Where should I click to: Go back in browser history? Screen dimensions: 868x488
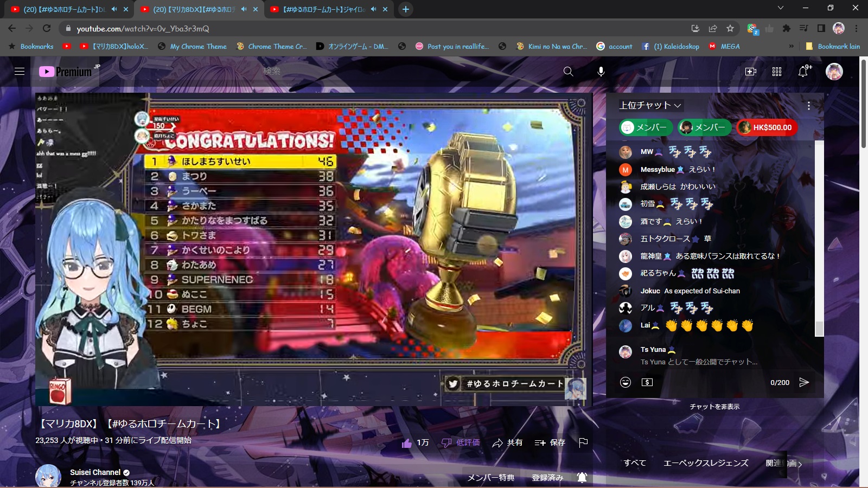tap(12, 28)
